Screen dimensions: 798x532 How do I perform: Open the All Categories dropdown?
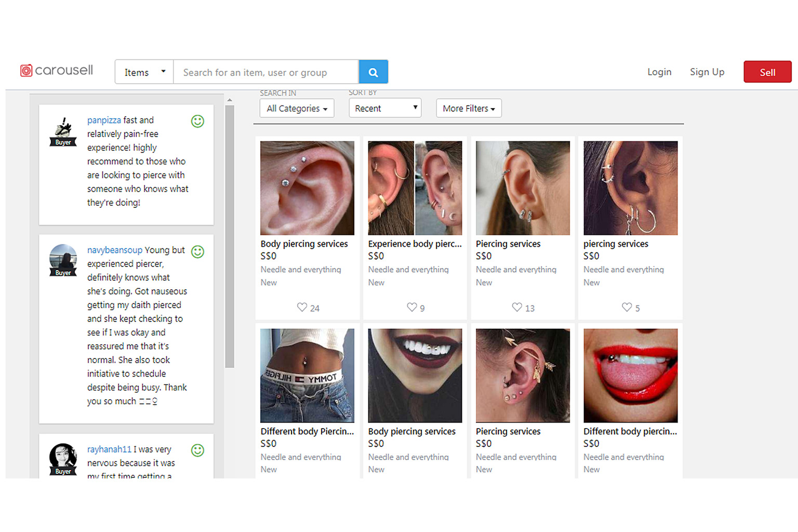click(297, 108)
